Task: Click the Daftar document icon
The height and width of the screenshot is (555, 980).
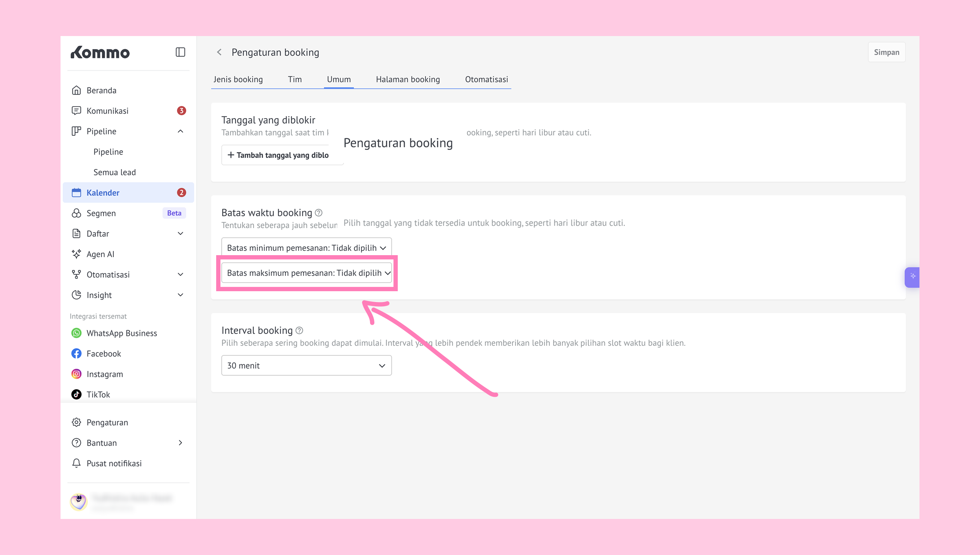Action: pyautogui.click(x=76, y=234)
